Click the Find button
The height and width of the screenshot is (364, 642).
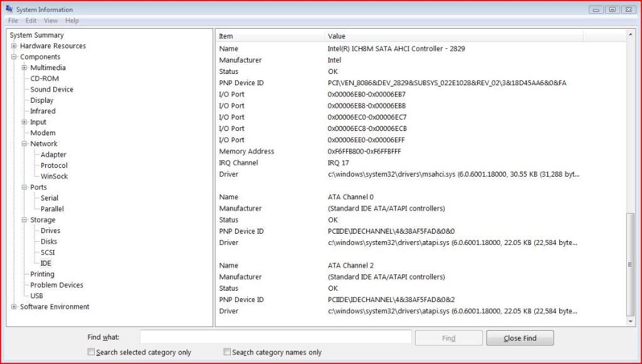[448, 338]
